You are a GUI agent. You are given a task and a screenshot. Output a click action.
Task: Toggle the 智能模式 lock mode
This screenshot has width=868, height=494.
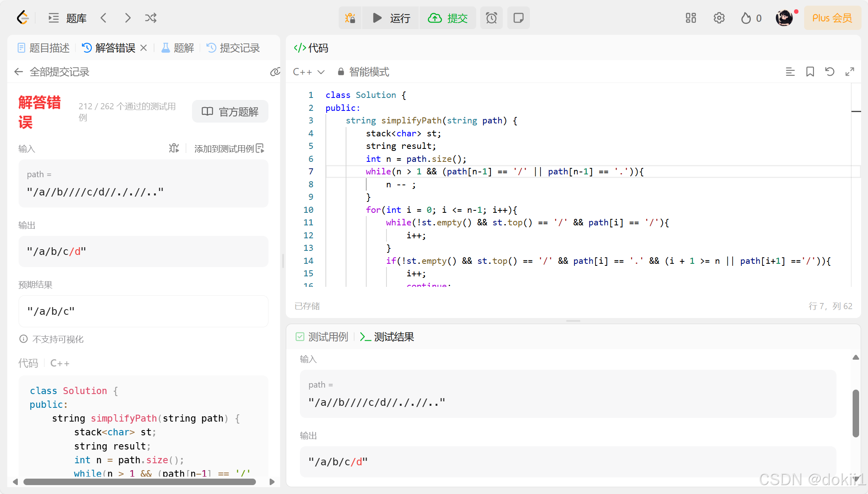click(x=363, y=72)
